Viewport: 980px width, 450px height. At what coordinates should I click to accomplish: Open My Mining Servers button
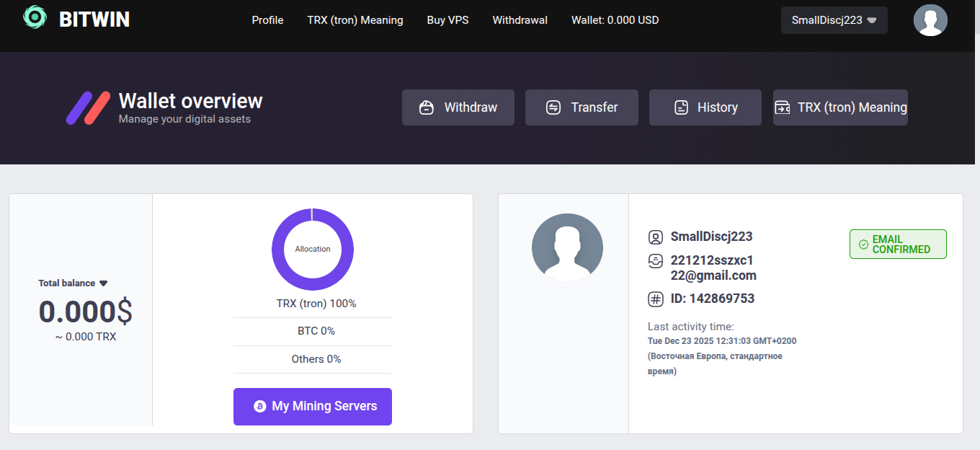tap(313, 407)
